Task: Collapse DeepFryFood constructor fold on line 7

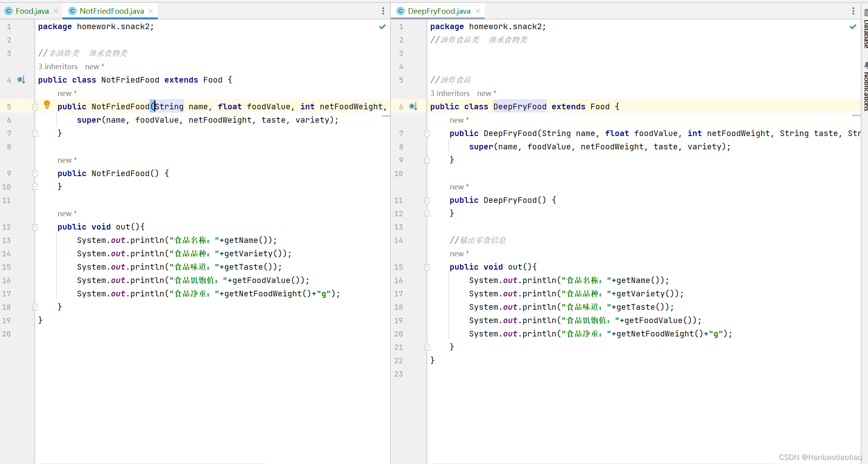Action: tap(427, 134)
